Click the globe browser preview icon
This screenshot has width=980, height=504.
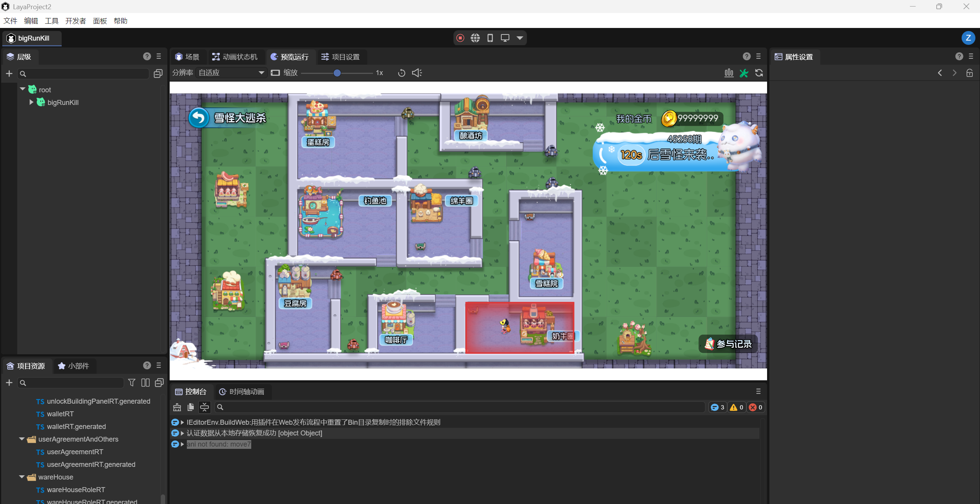pos(475,38)
